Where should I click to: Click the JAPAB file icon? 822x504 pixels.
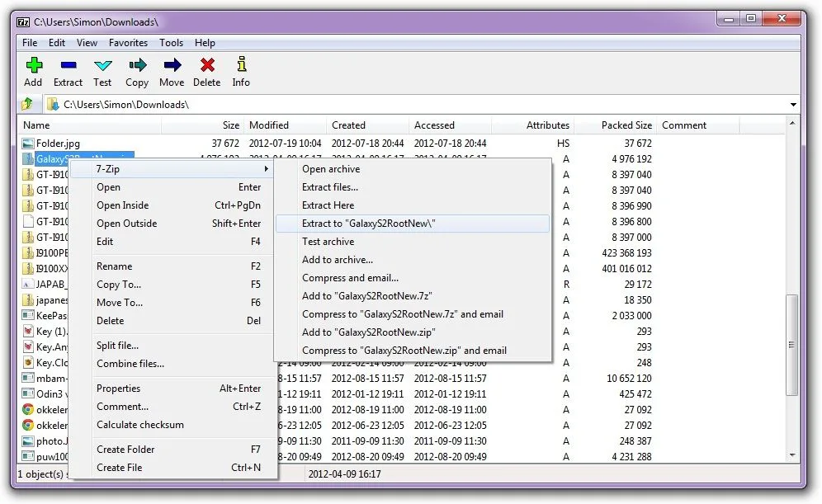pos(28,284)
